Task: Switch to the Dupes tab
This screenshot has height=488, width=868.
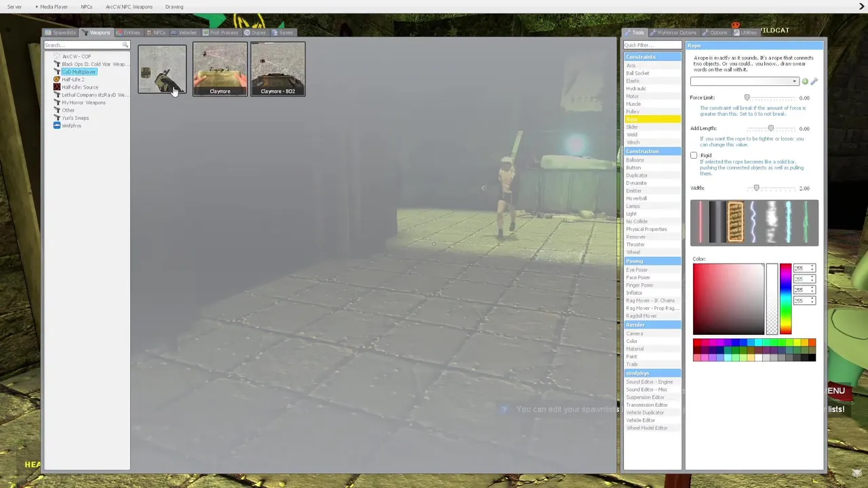Action: coord(255,33)
